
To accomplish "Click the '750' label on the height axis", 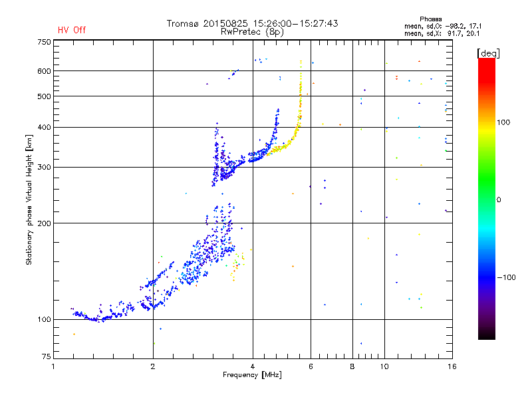I will pyautogui.click(x=44, y=42).
